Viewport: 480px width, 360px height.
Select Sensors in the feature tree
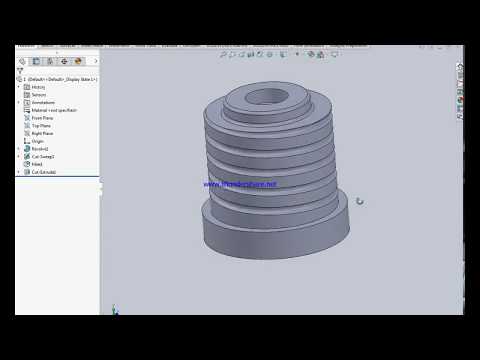click(x=35, y=95)
